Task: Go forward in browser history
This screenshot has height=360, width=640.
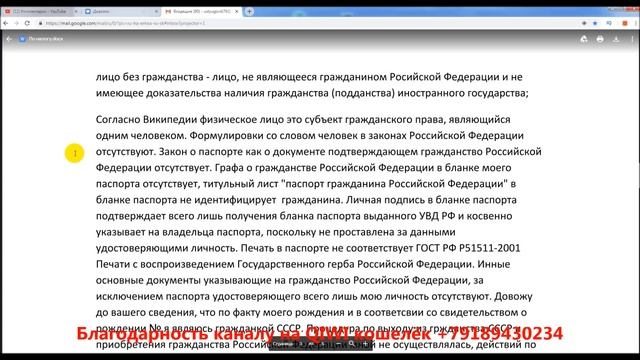Action: click(16, 23)
